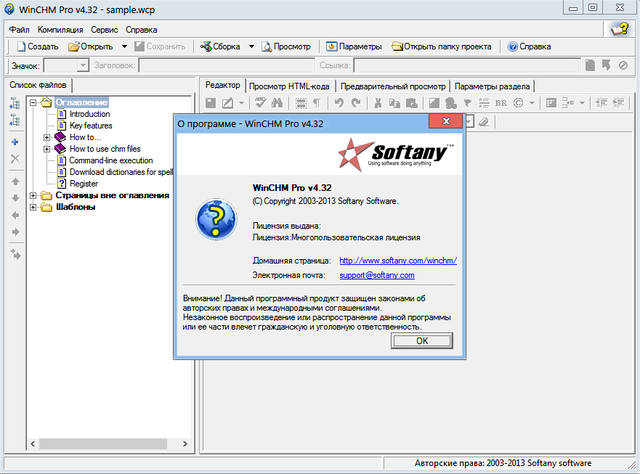
Task: Click the help book icon at menu bar right
Action: click(619, 29)
